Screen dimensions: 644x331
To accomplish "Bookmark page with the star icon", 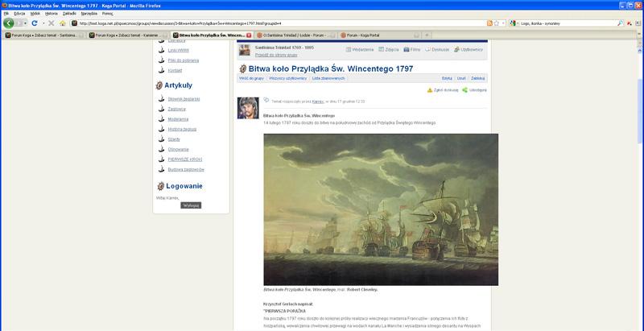I will click(x=496, y=23).
